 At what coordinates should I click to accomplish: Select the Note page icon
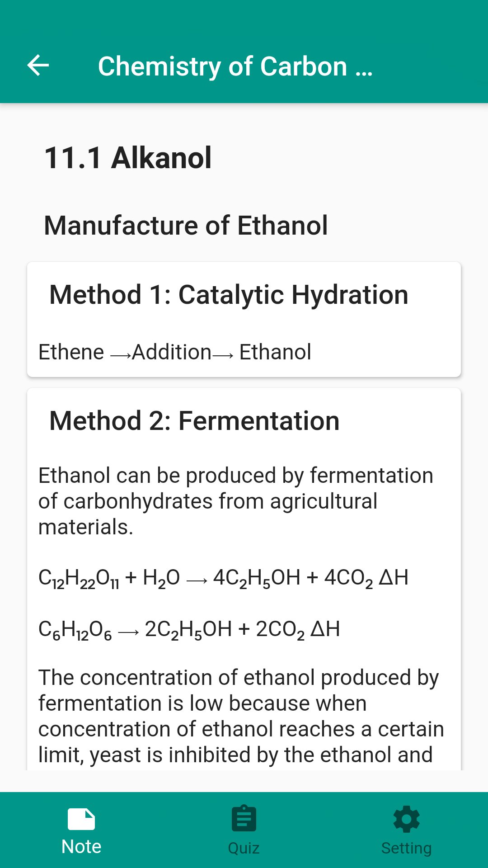click(x=81, y=819)
